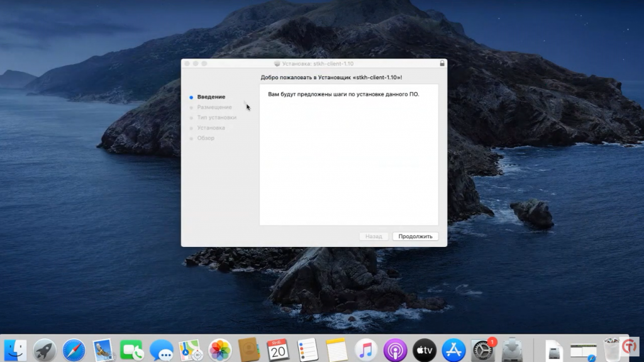Open Reminders from the dock
This screenshot has height=362, width=644.
point(308,350)
